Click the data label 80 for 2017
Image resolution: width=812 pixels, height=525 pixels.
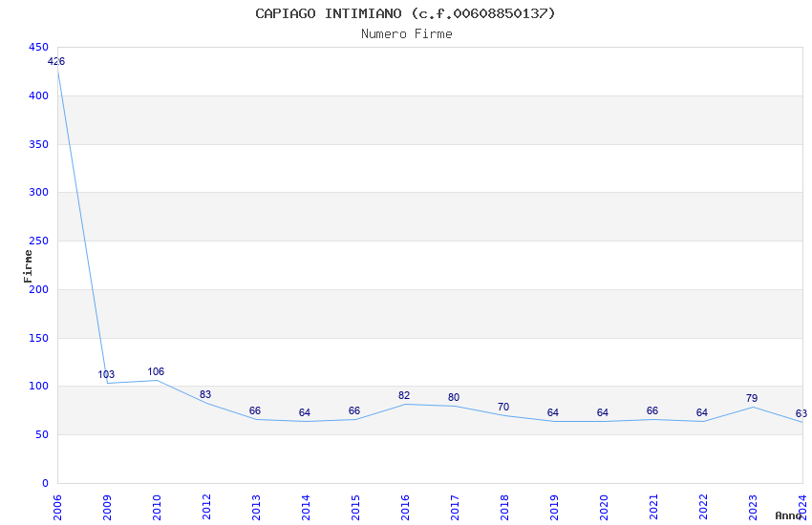454,398
